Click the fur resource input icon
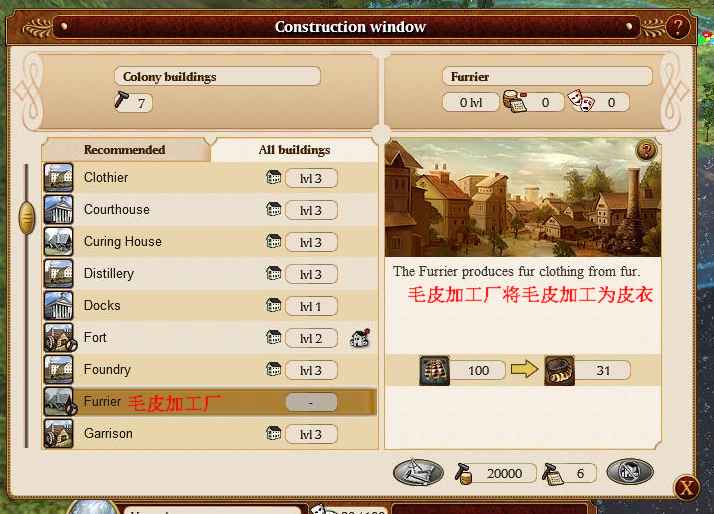714x514 pixels. (434, 370)
